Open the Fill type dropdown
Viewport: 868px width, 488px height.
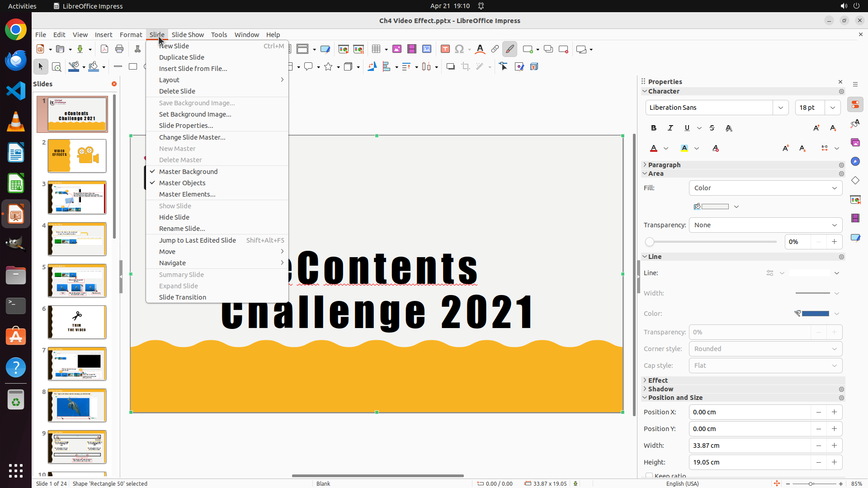click(x=765, y=188)
